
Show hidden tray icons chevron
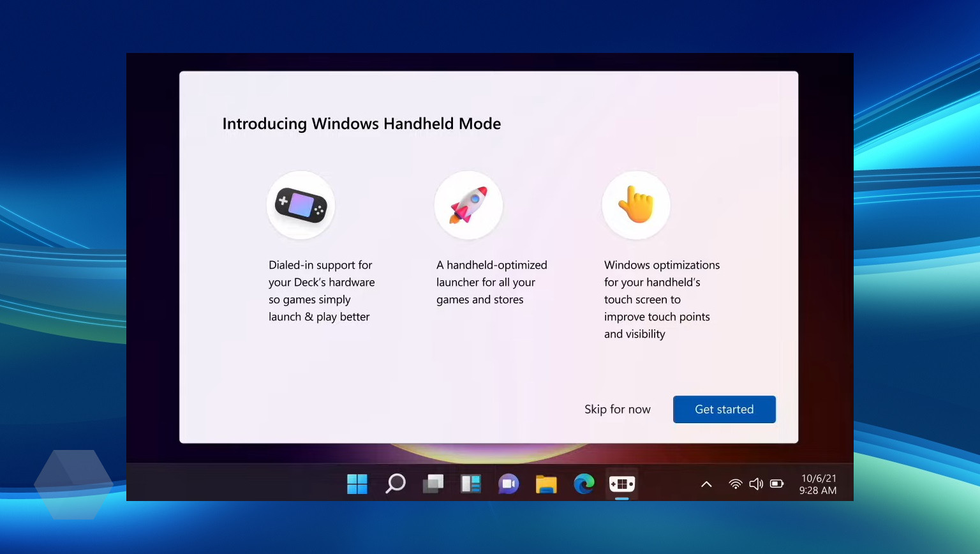click(706, 484)
